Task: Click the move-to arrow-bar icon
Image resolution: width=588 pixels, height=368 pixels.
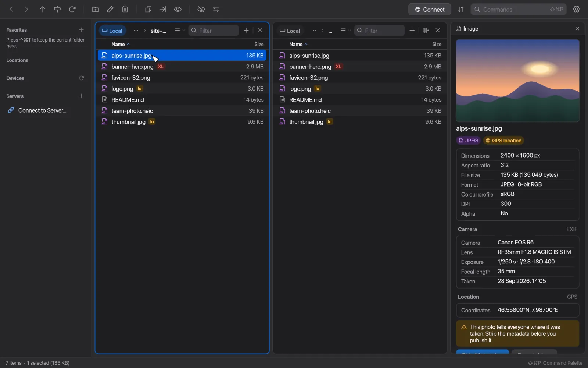Action: (x=163, y=10)
